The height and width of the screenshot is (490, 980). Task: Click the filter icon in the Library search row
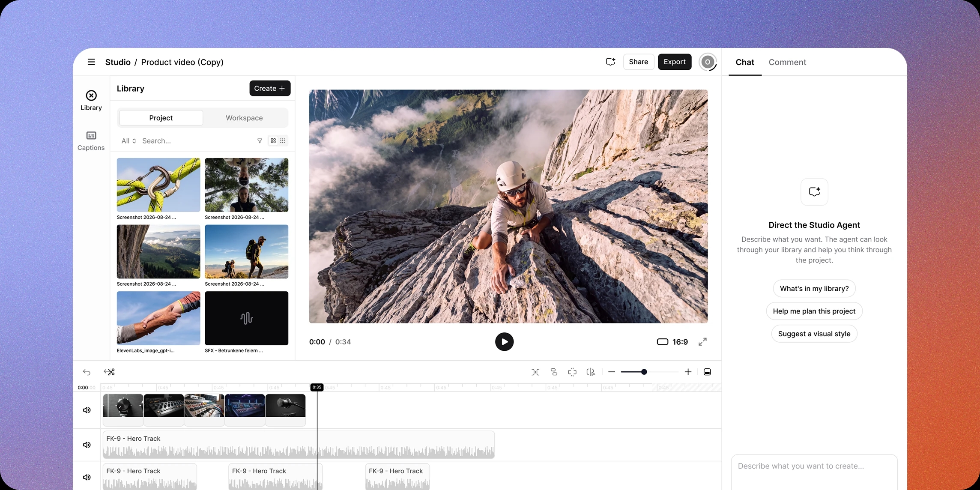click(260, 141)
